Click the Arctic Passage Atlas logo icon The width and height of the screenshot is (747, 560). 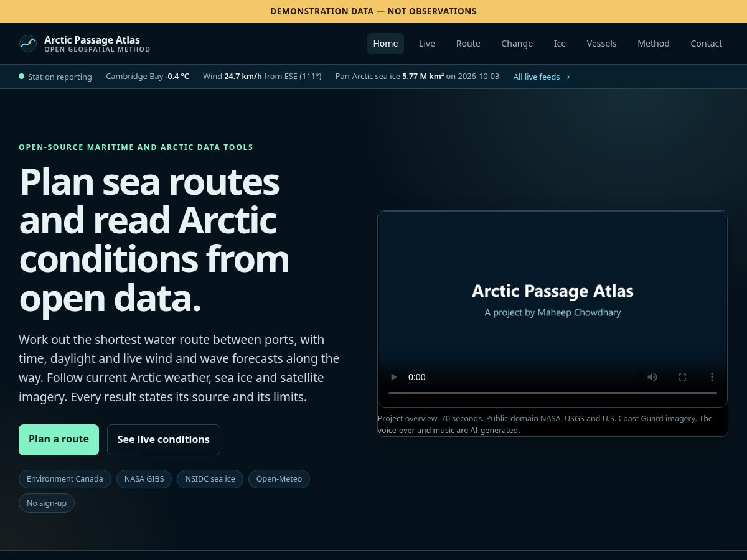click(x=28, y=44)
